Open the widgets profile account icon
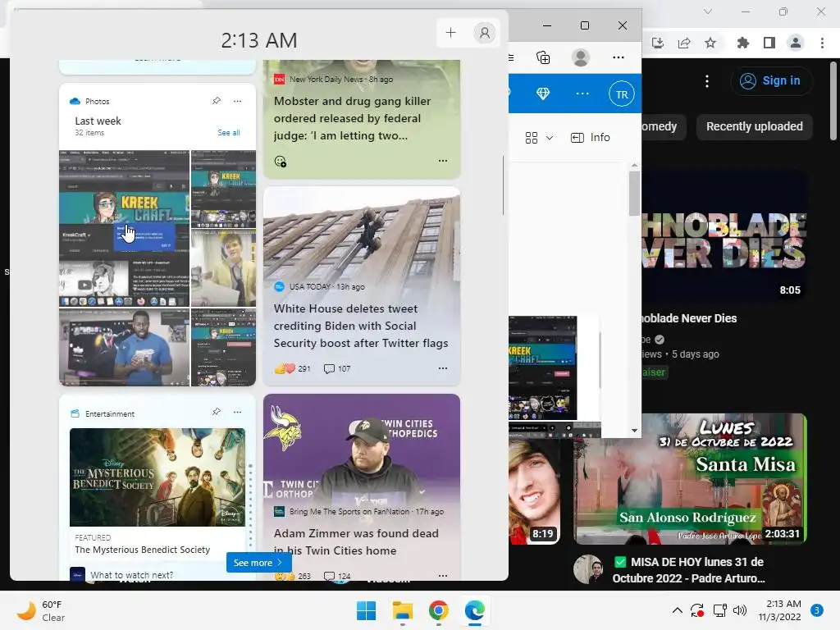 point(484,33)
